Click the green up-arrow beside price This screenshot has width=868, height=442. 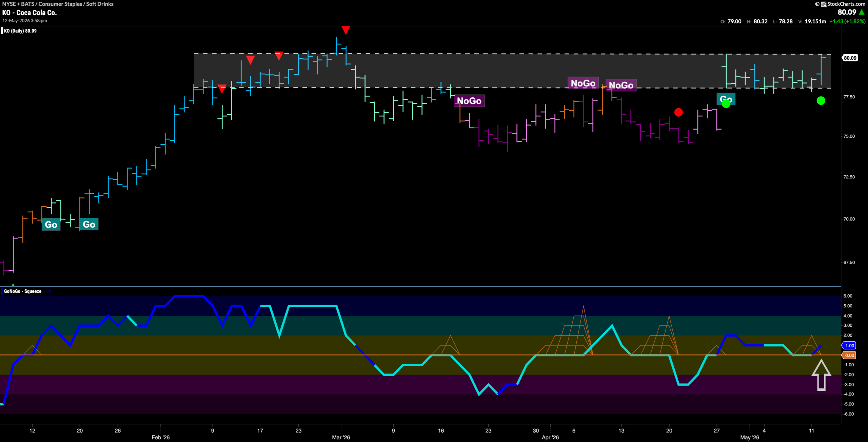(x=862, y=12)
